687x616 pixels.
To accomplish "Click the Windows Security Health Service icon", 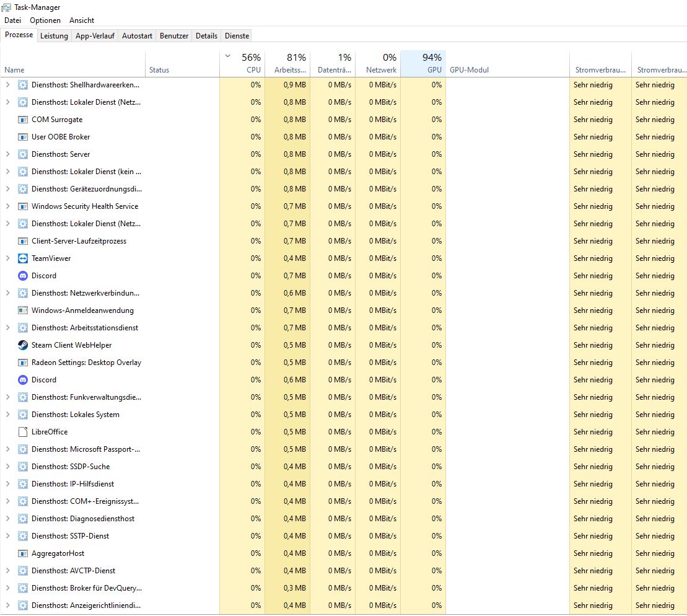I will 23,206.
